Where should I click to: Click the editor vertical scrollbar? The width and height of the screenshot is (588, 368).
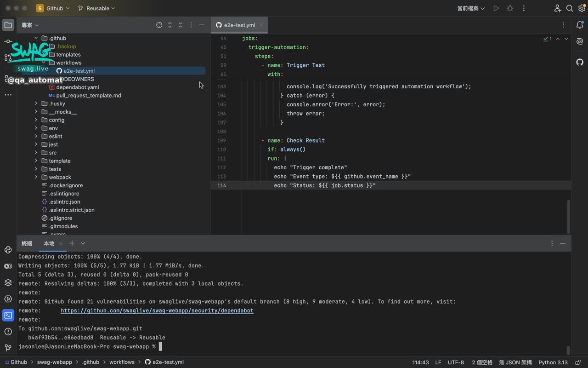[568, 217]
